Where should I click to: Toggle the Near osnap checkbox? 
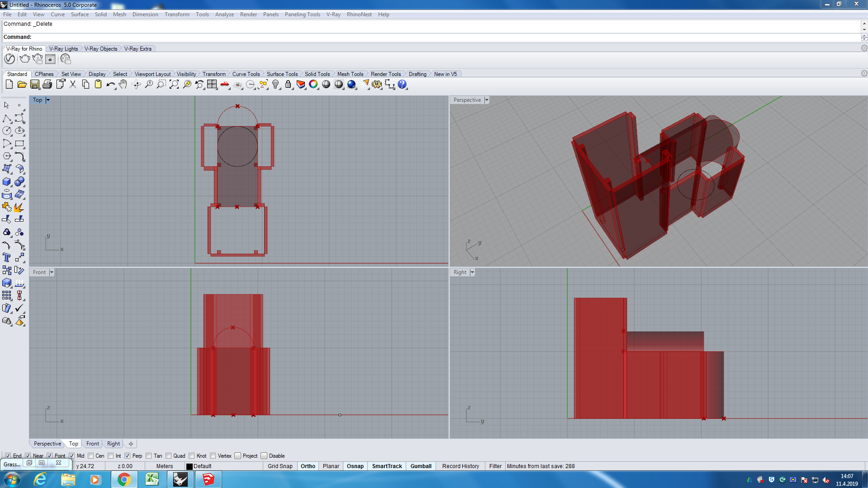pos(28,456)
